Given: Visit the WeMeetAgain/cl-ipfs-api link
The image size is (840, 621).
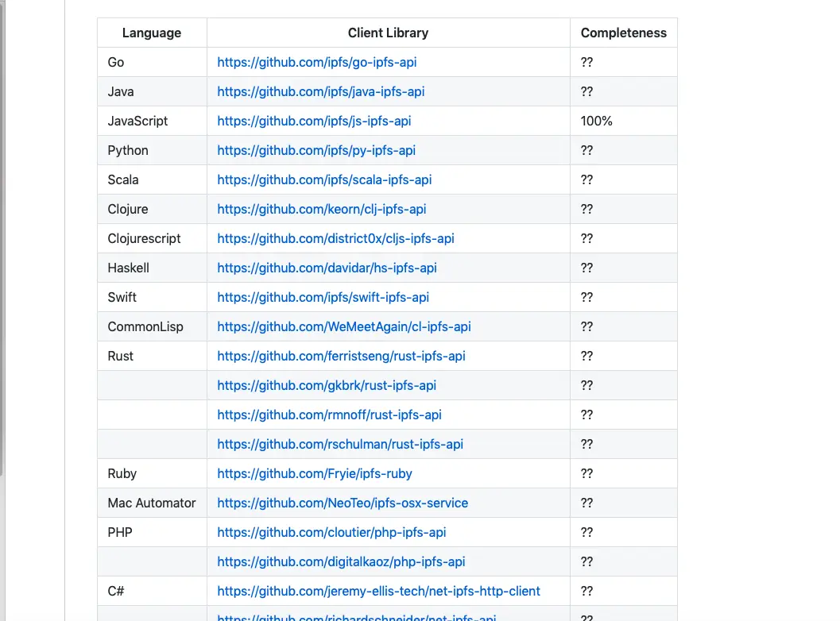Looking at the screenshot, I should pyautogui.click(x=344, y=326).
